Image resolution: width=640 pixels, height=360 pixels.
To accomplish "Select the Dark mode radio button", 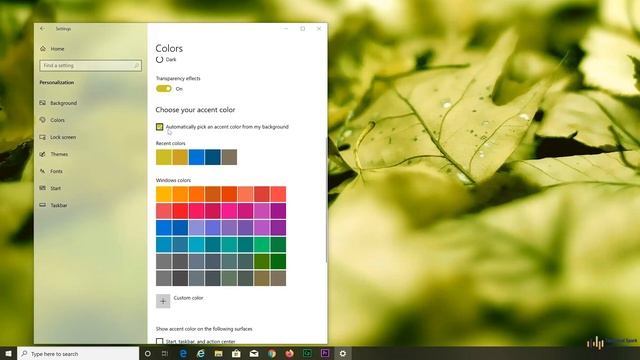I will pos(160,60).
